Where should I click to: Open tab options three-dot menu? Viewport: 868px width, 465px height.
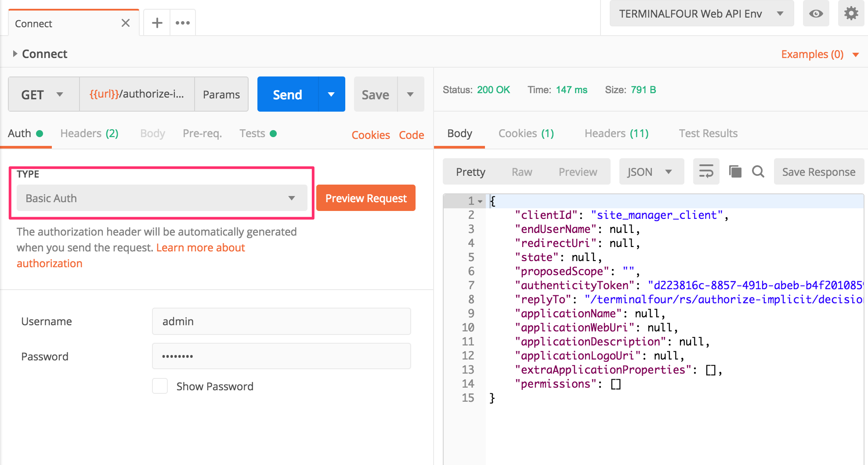tap(183, 23)
